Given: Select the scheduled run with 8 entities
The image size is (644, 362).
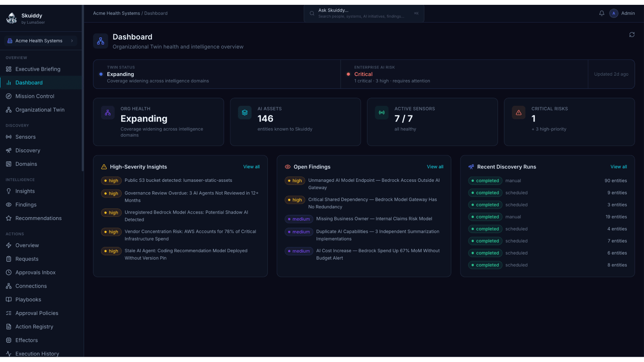Looking at the screenshot, I should tap(547, 265).
